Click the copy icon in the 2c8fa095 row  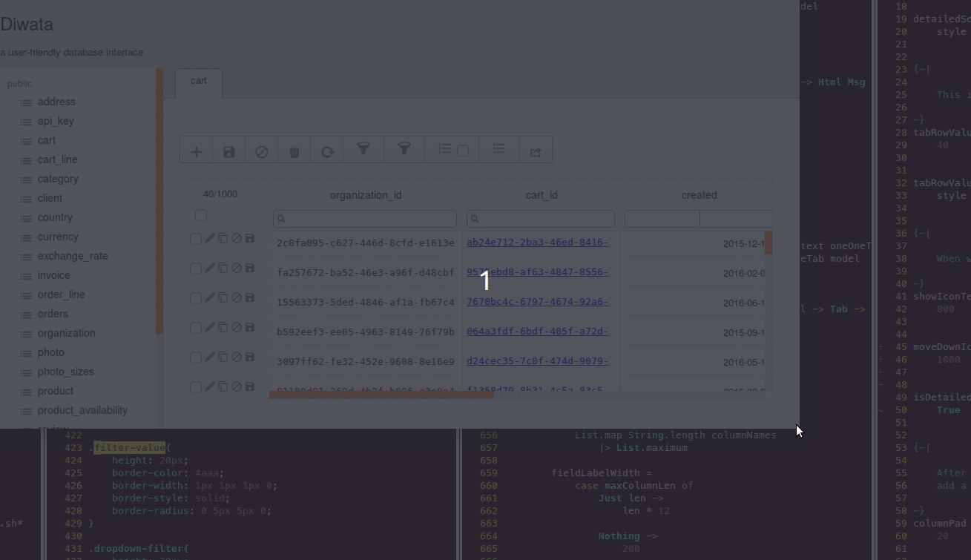click(x=223, y=238)
